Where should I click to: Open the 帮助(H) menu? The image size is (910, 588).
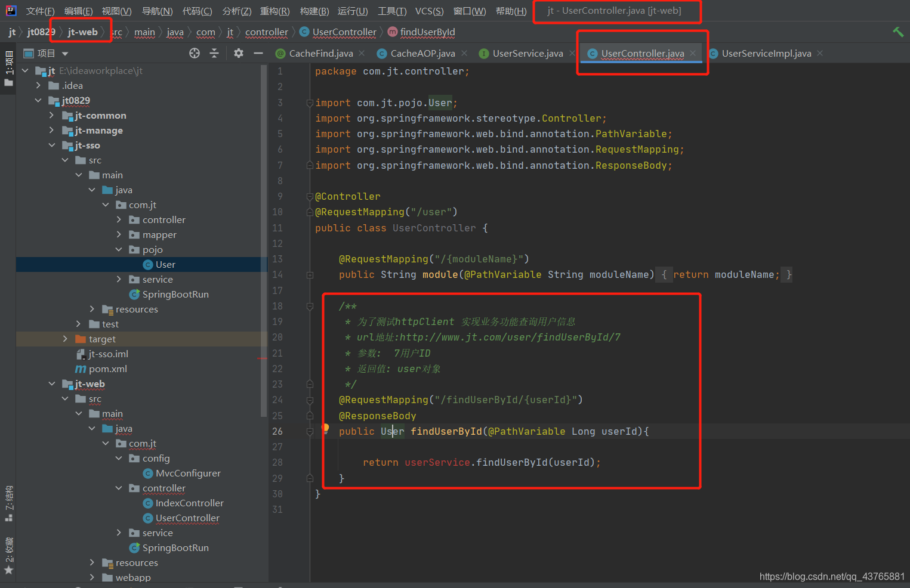511,11
